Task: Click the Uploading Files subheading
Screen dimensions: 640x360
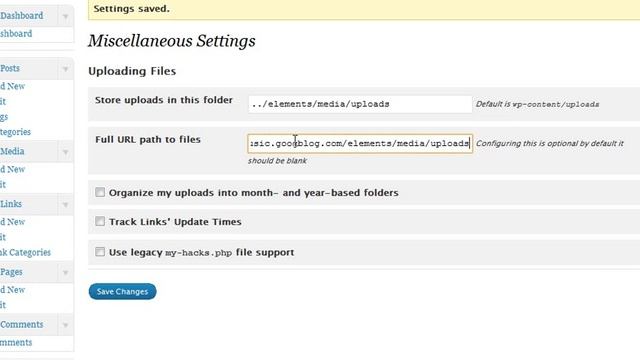Action: click(132, 71)
